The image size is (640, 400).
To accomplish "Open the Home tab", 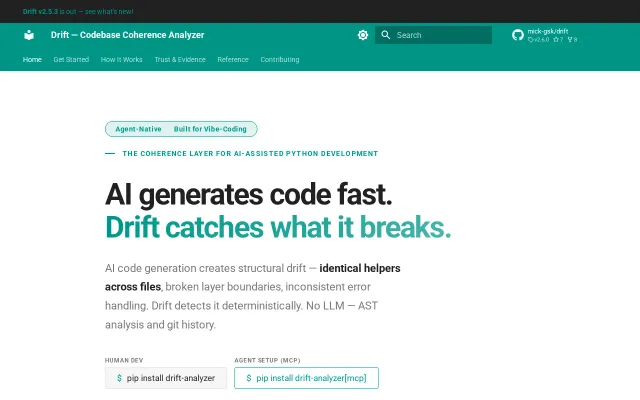I will click(32, 60).
